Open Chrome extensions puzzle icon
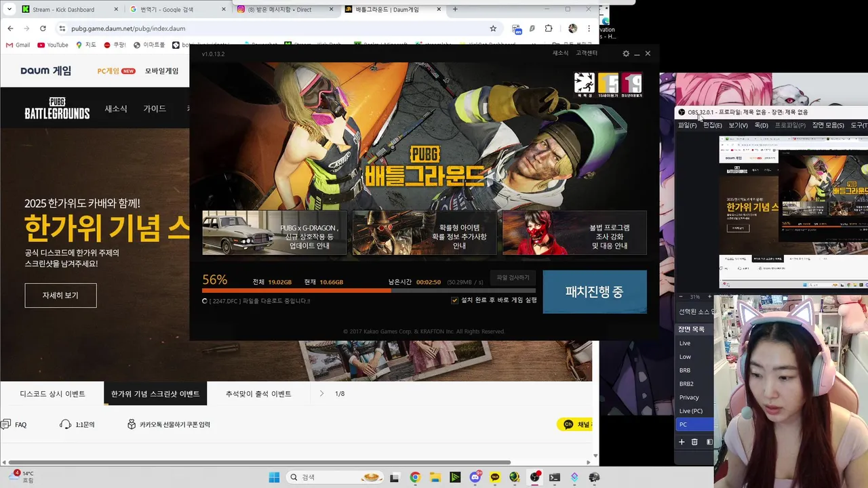Screen dimensions: 868x488 (x=549, y=28)
